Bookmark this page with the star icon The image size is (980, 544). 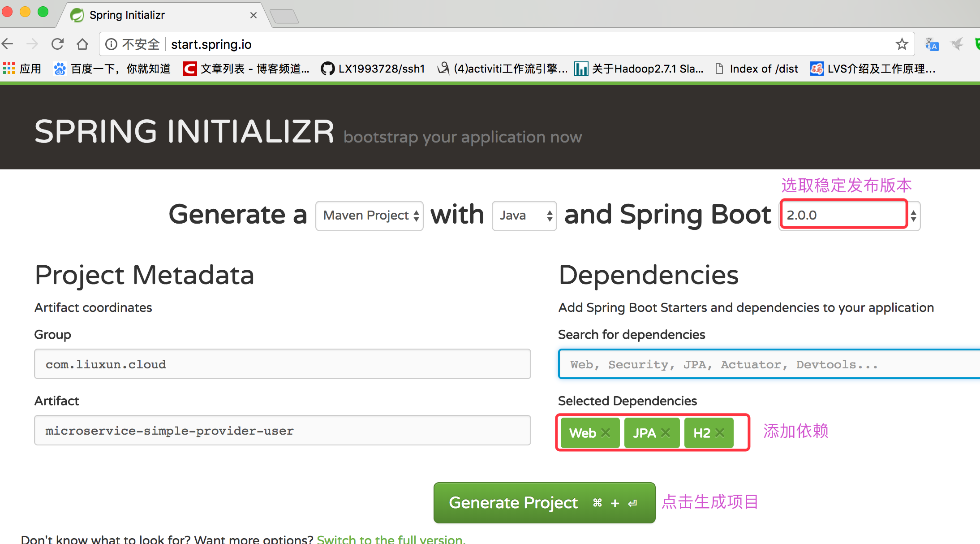click(902, 44)
